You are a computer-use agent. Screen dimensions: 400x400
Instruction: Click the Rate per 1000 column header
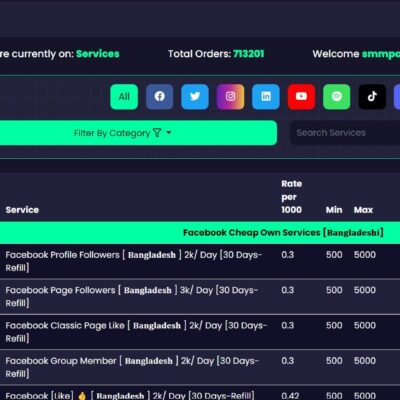click(x=291, y=197)
